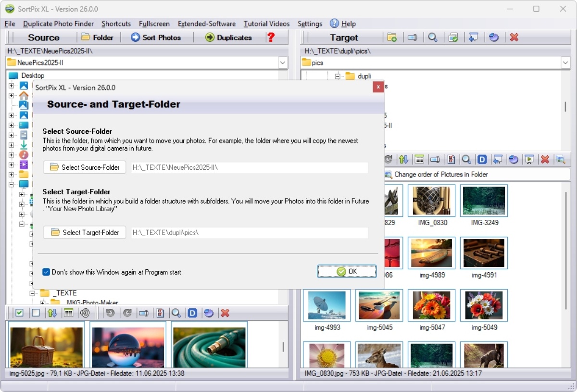The image size is (577, 392).
Task: Select all source photos with checkmark icon
Action: pyautogui.click(x=19, y=313)
